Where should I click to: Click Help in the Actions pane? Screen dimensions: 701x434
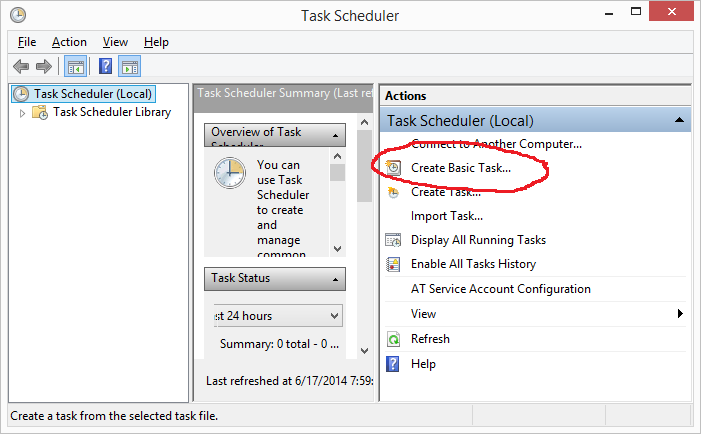(x=423, y=364)
